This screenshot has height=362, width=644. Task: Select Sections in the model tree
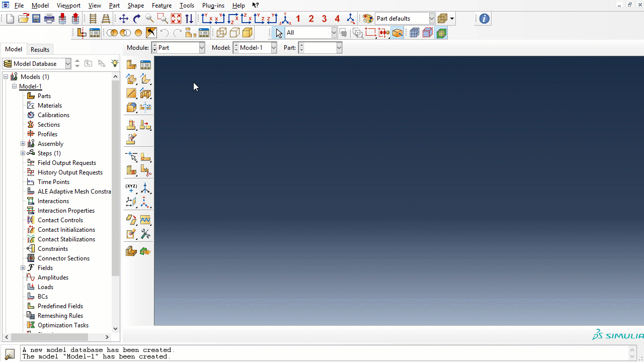(49, 125)
